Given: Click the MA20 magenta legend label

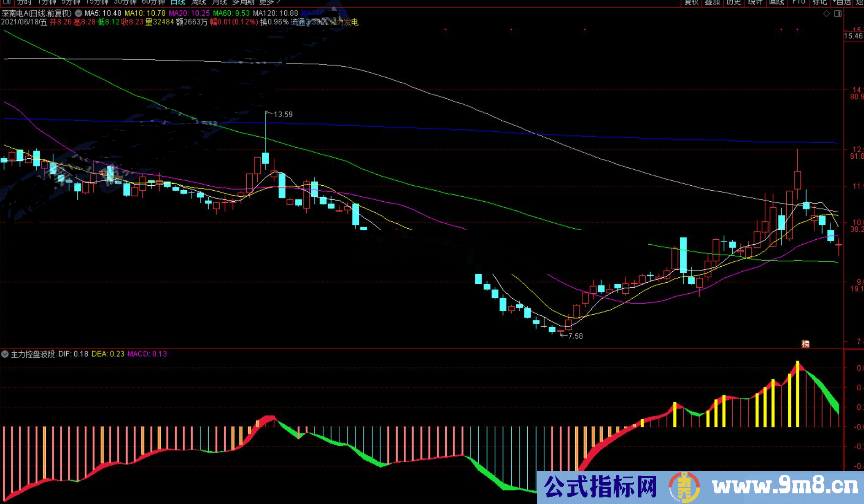Looking at the screenshot, I should [189, 13].
